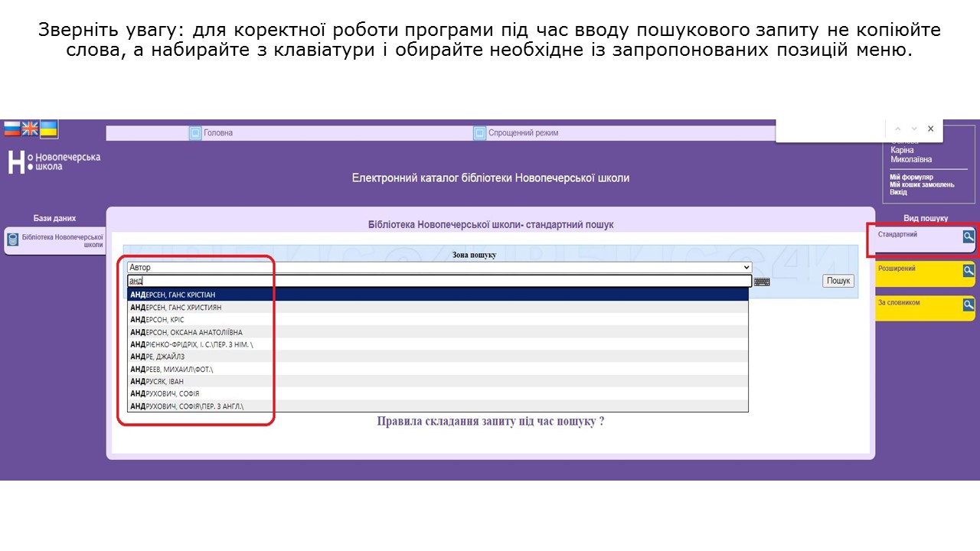Switch language with the UK flag icon
The height and width of the screenshot is (551, 980).
click(30, 129)
